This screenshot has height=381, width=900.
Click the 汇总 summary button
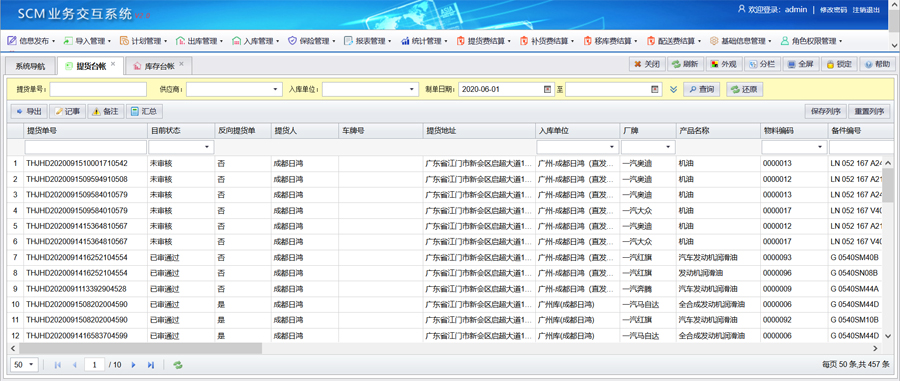coord(144,111)
